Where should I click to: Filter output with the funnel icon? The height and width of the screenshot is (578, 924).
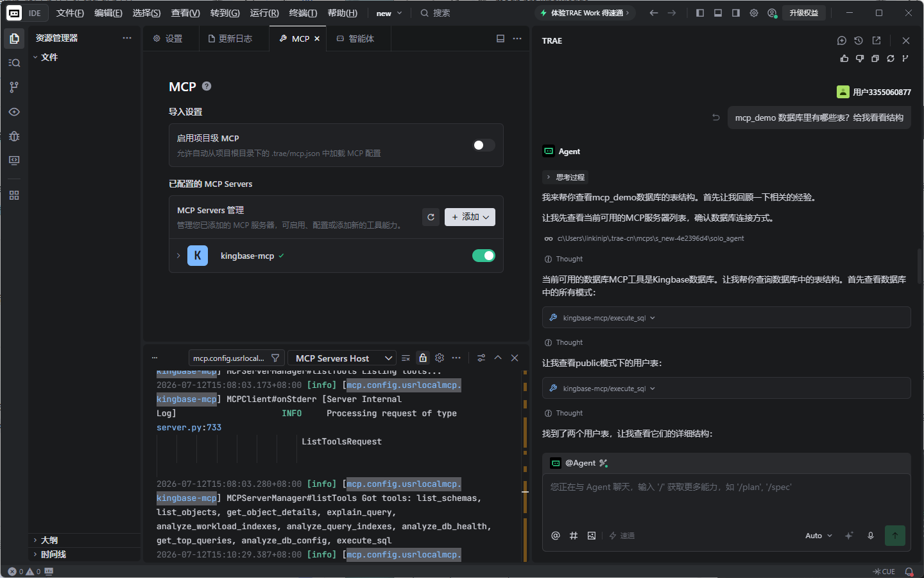point(275,358)
